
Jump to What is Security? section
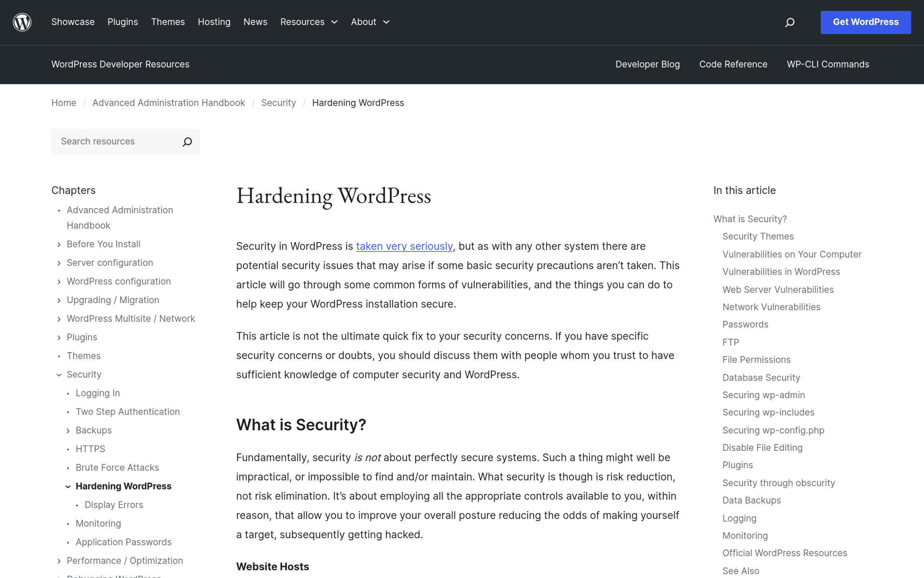click(750, 219)
